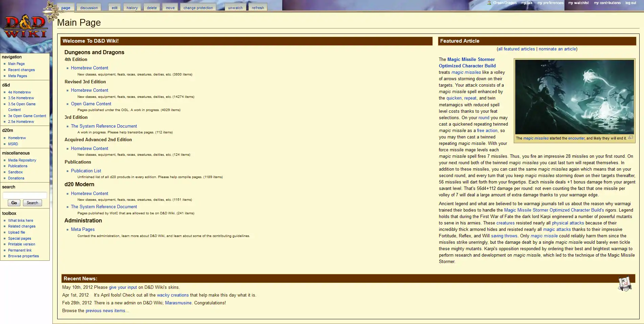
Task: Click log out link
Action: click(630, 3)
